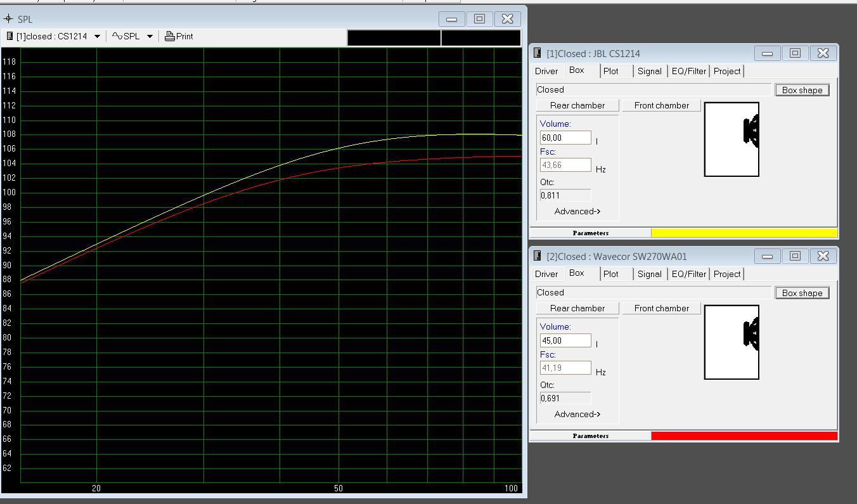Click the left black readout box in SPL toolbar
Viewport: 857px width, 504px height.
coord(394,37)
